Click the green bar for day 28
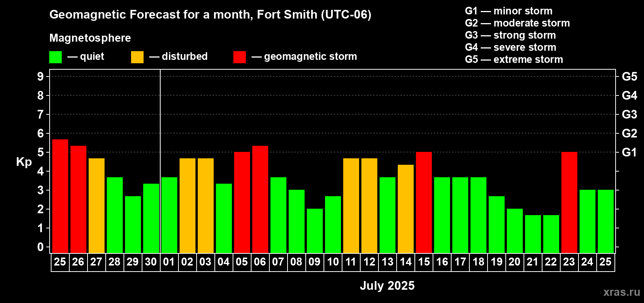Image resolution: width=644 pixels, height=303 pixels. click(x=115, y=215)
